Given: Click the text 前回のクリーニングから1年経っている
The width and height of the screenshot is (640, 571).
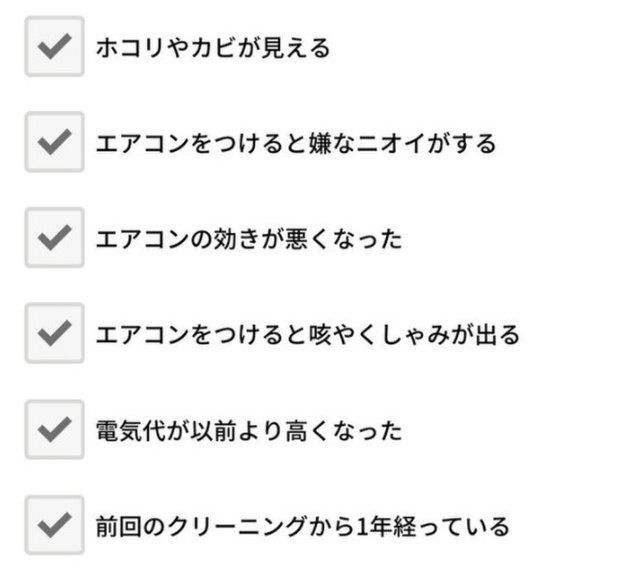Looking at the screenshot, I should (x=302, y=527).
